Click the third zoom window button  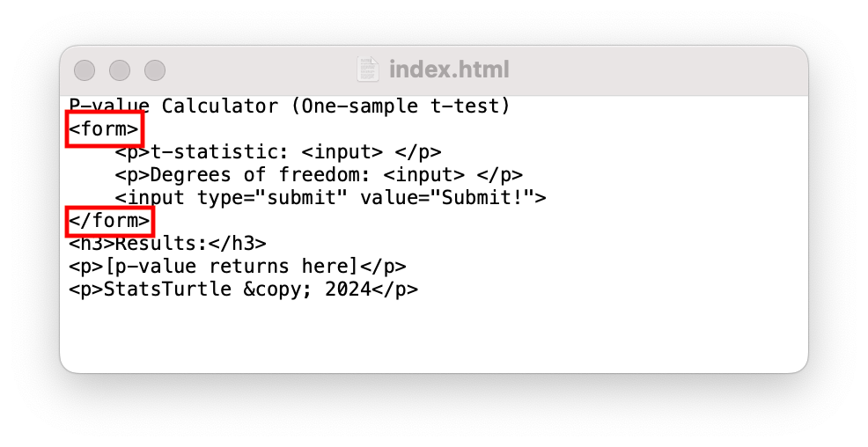[155, 70]
